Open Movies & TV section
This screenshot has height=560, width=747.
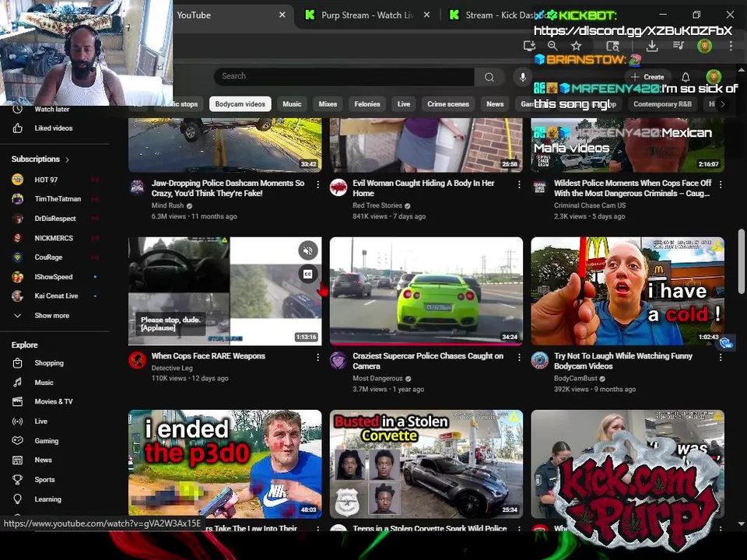54,401
